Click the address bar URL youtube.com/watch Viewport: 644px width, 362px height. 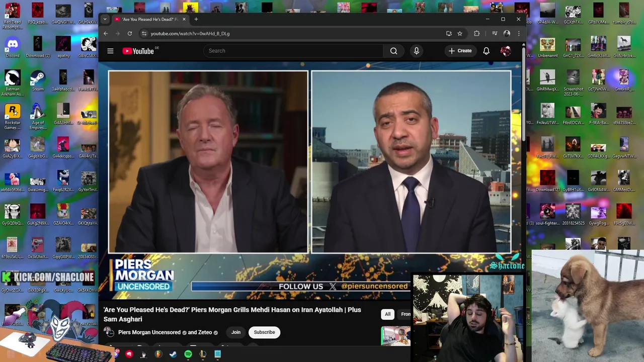pos(190,34)
